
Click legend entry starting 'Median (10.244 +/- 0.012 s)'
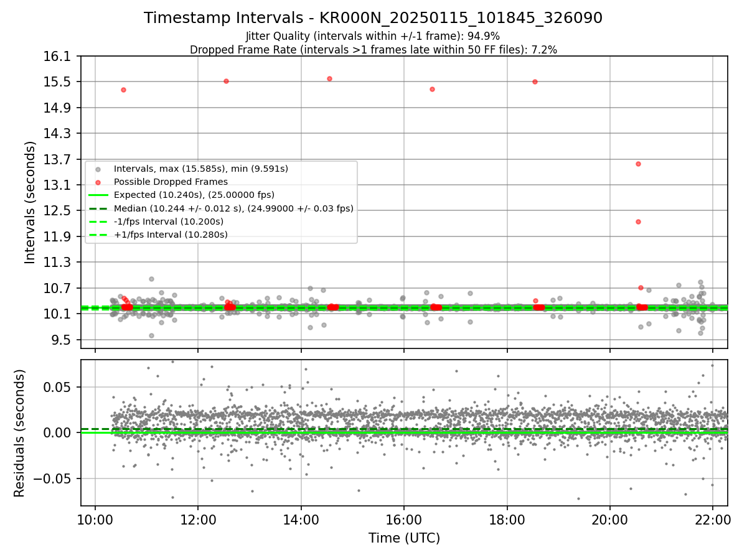pos(233,208)
